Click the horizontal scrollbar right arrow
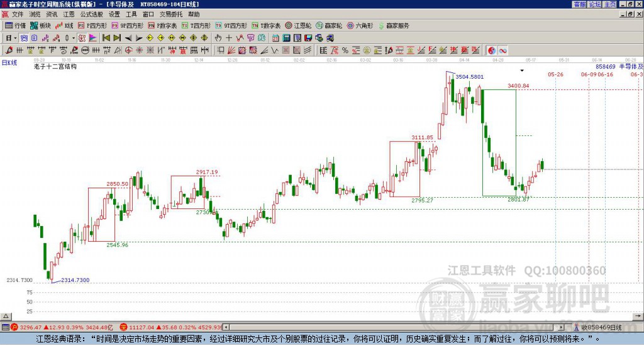644x345 pixels. (x=562, y=327)
